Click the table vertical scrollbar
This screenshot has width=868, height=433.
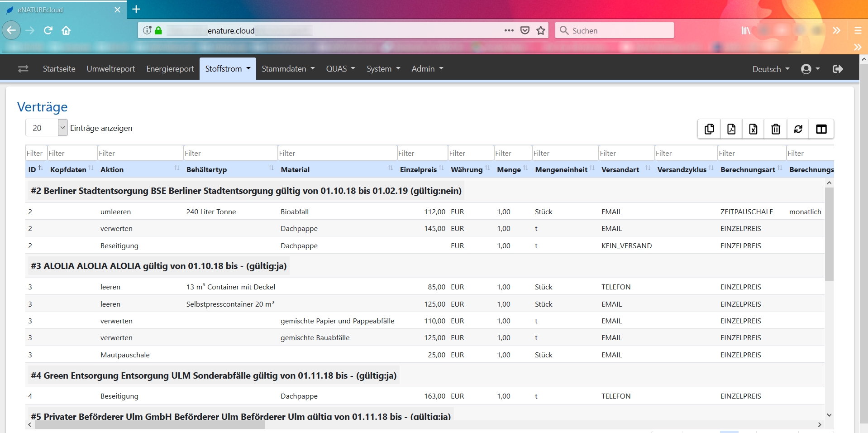(829, 234)
